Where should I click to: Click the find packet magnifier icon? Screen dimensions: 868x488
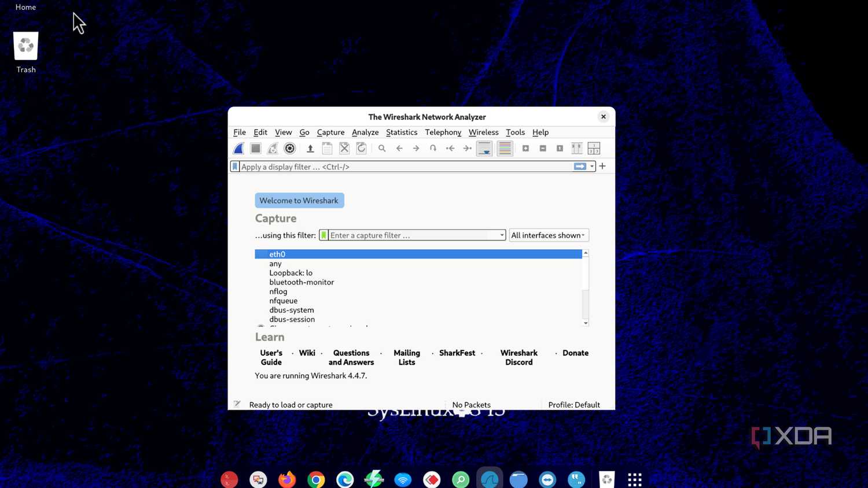coord(382,149)
